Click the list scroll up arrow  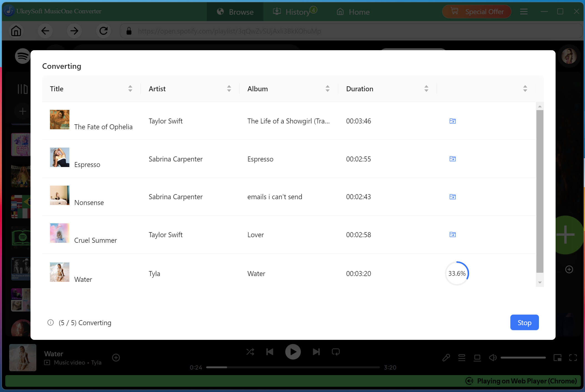(540, 107)
